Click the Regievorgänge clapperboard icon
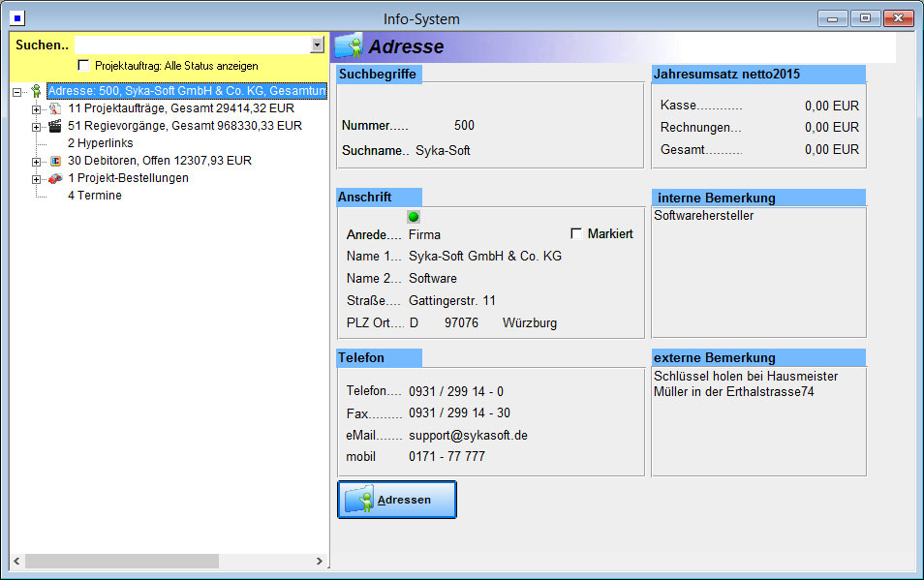This screenshot has width=924, height=580. click(x=55, y=126)
